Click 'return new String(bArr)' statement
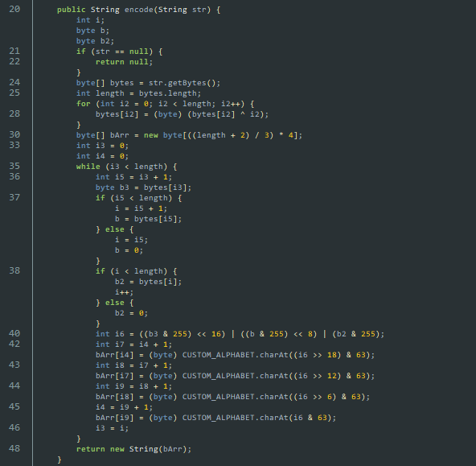The height and width of the screenshot is (466, 476). (x=133, y=449)
